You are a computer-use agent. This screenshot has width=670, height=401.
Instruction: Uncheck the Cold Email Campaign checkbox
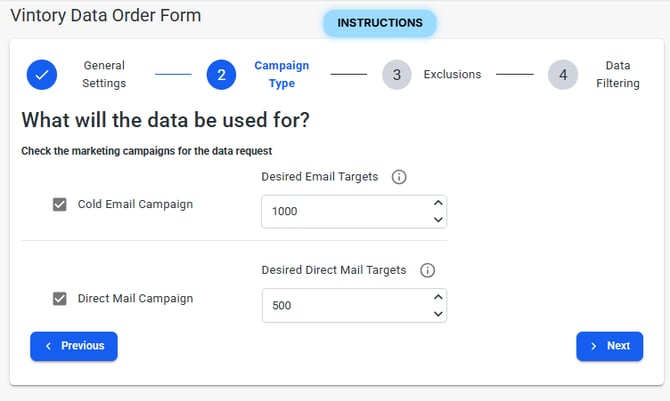click(x=60, y=204)
